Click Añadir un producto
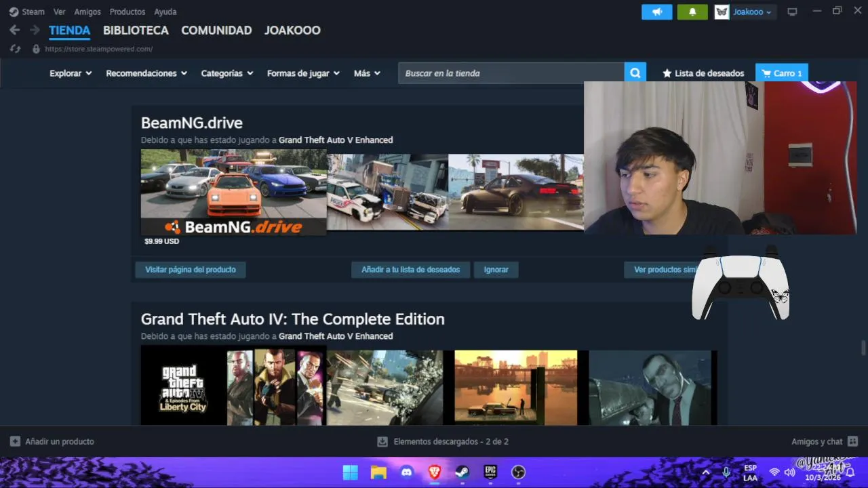The image size is (868, 488). [x=52, y=442]
